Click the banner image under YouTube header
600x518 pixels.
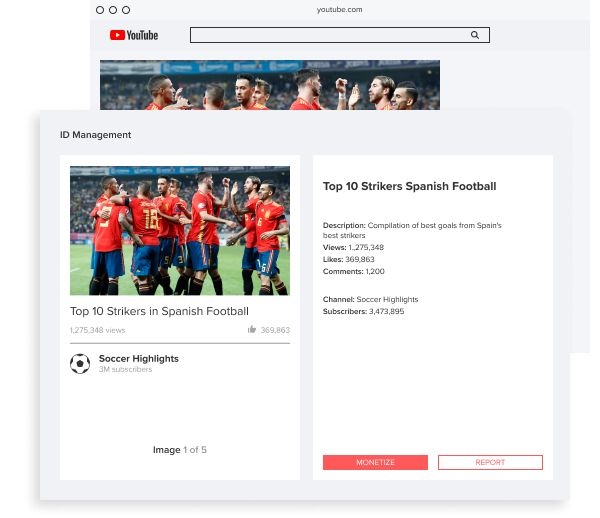click(x=270, y=85)
